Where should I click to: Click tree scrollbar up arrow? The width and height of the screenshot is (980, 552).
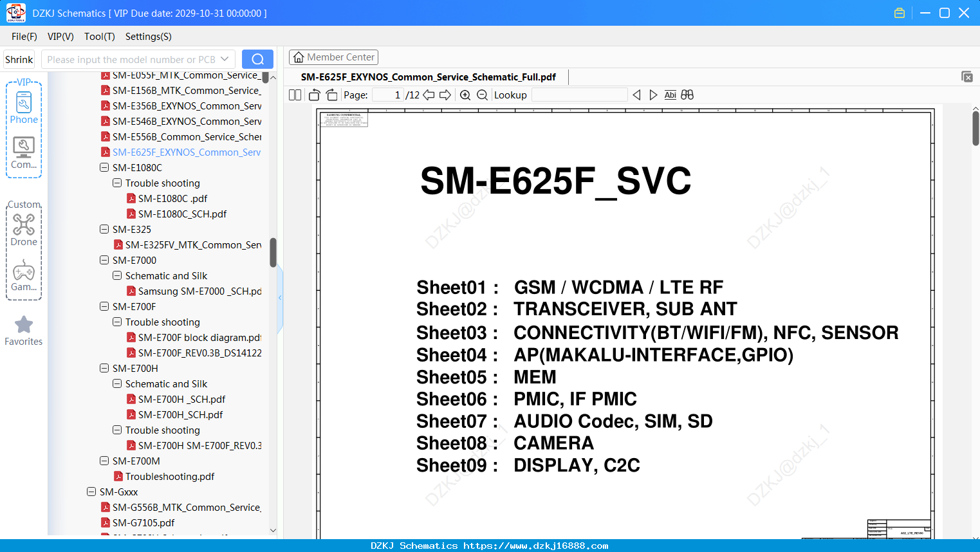273,77
